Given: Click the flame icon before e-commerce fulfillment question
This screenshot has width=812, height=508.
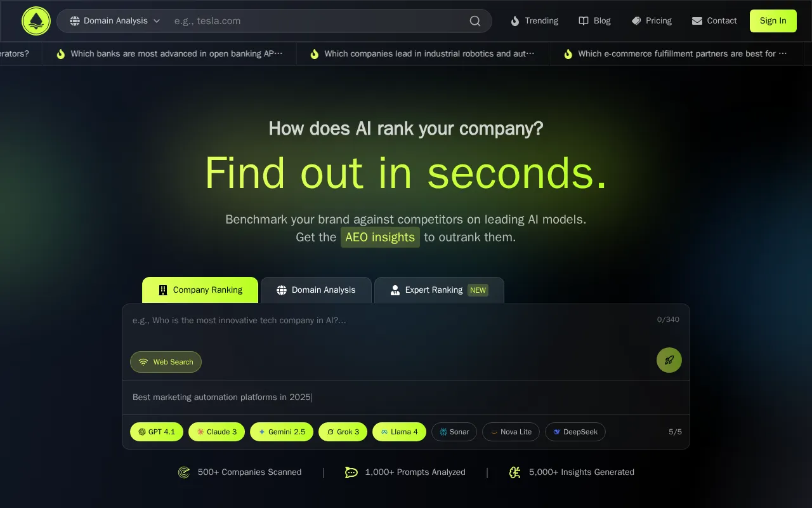Looking at the screenshot, I should (568, 54).
